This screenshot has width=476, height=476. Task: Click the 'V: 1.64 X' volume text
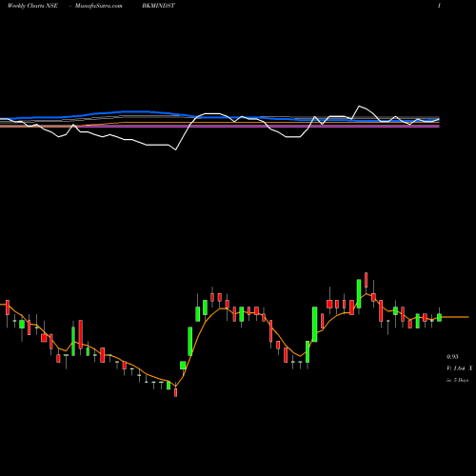coord(460,368)
